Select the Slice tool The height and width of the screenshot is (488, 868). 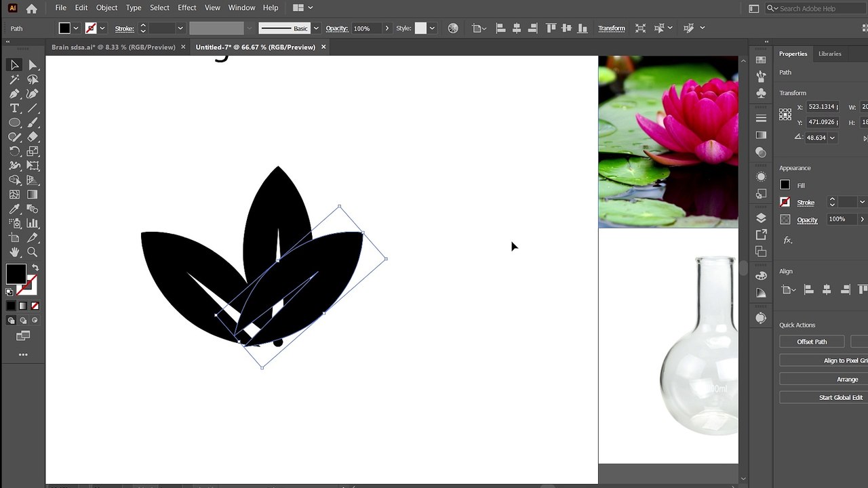[x=33, y=238]
